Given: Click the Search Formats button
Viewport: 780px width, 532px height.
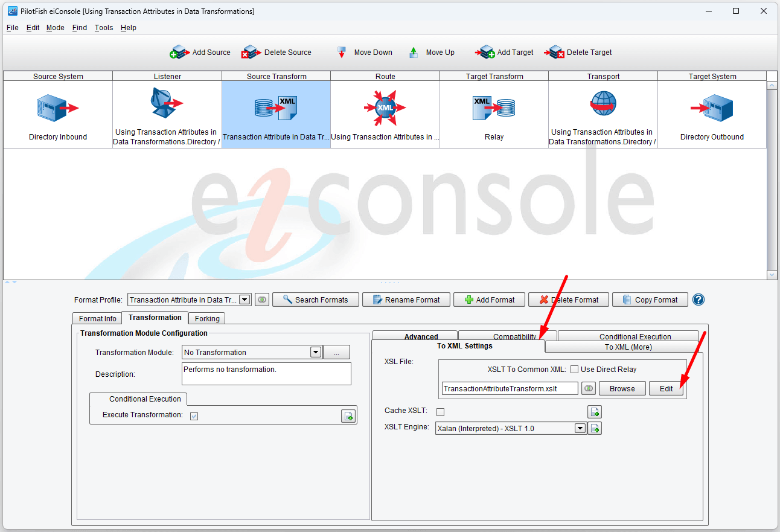Looking at the screenshot, I should (x=316, y=300).
